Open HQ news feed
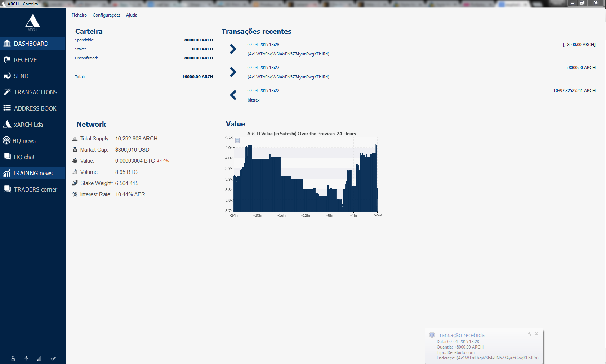 click(32, 141)
